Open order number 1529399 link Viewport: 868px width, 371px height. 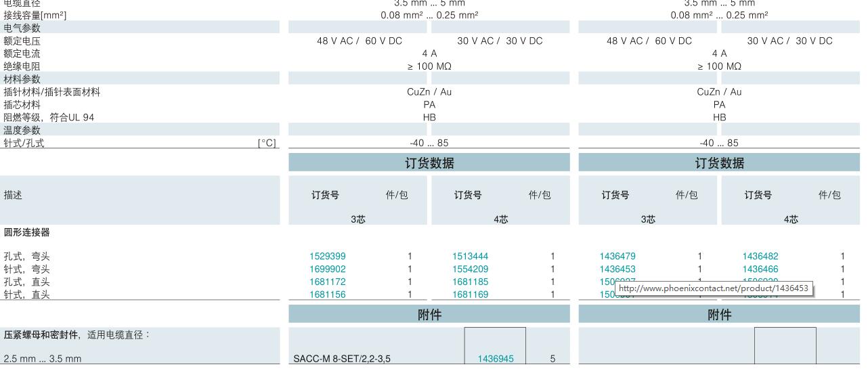click(x=327, y=257)
